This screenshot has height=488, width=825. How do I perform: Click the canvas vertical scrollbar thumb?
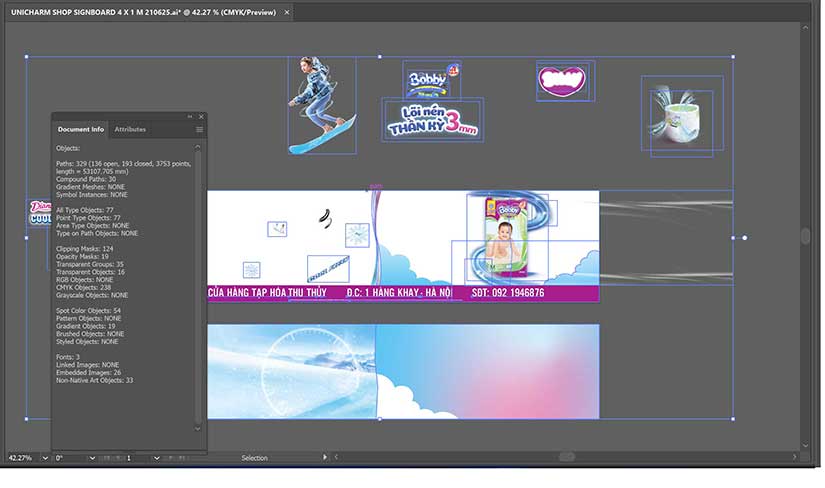point(806,236)
